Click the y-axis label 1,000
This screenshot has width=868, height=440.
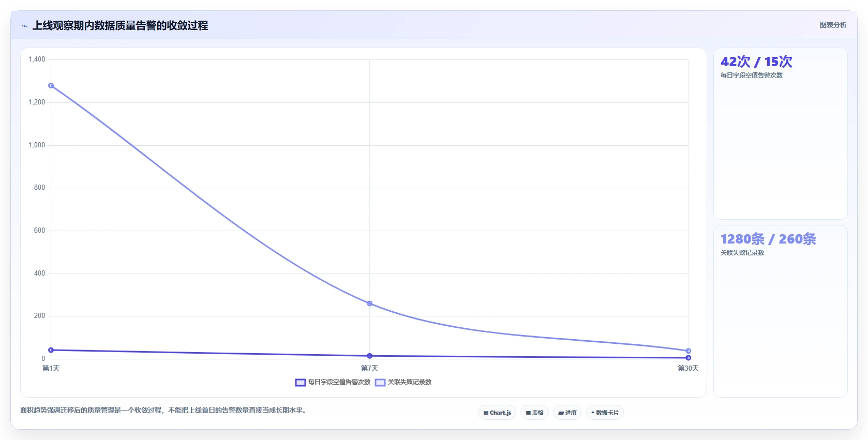coord(37,145)
